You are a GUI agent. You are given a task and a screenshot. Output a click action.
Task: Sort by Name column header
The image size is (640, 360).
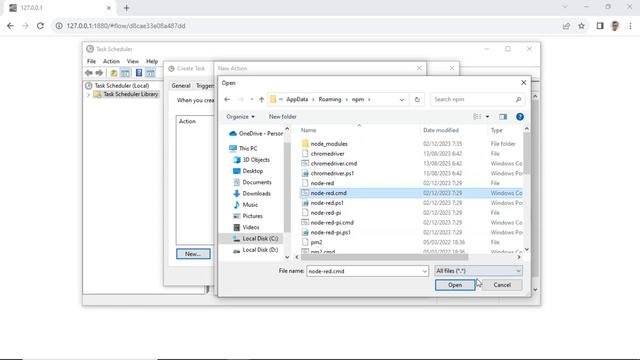[x=309, y=130]
